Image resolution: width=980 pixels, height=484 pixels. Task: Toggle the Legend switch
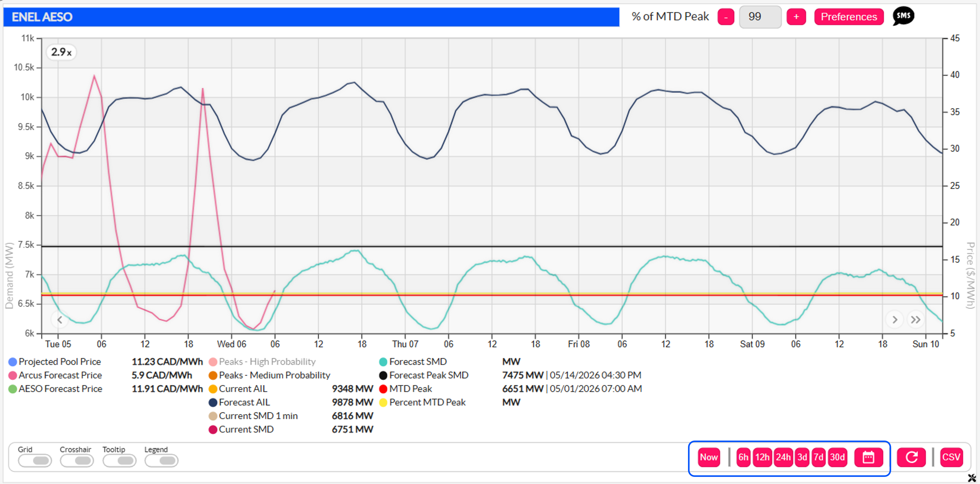162,460
